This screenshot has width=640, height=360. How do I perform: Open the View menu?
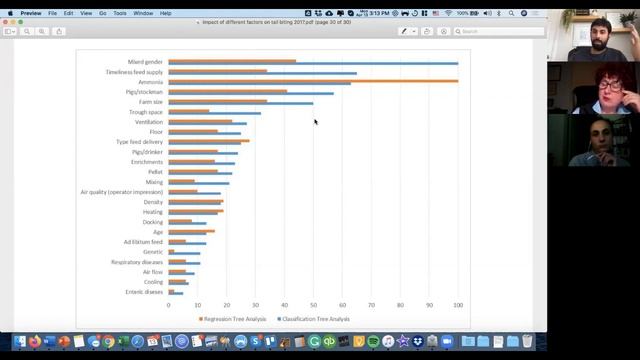86,13
